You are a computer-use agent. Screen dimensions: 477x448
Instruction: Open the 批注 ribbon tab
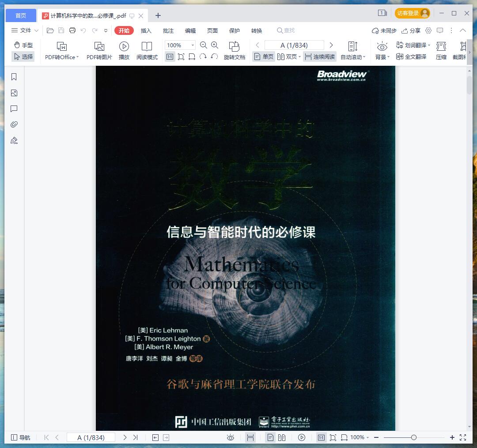(168, 30)
